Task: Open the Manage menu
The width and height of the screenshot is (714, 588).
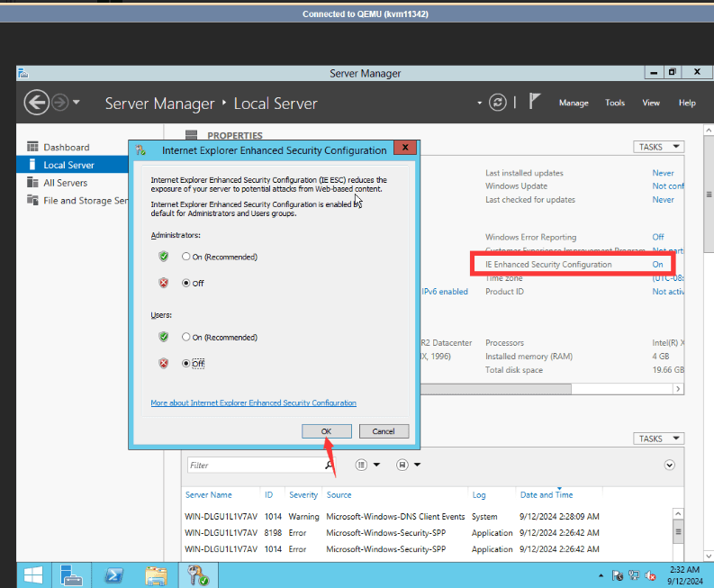Action: point(574,103)
